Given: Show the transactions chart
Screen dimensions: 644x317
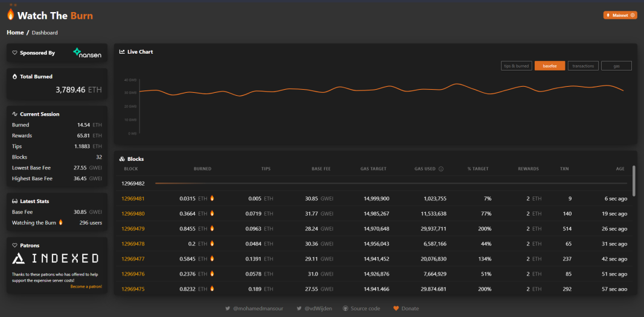Looking at the screenshot, I should click(x=583, y=66).
